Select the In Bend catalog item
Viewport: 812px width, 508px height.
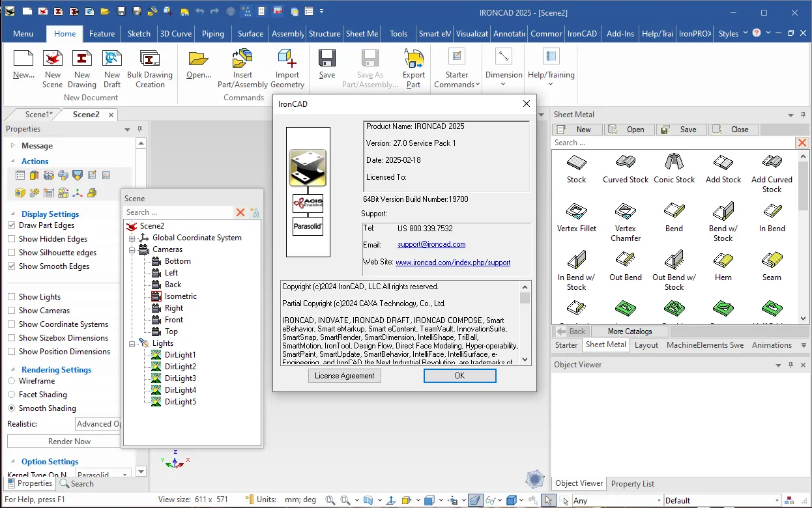tap(772, 216)
